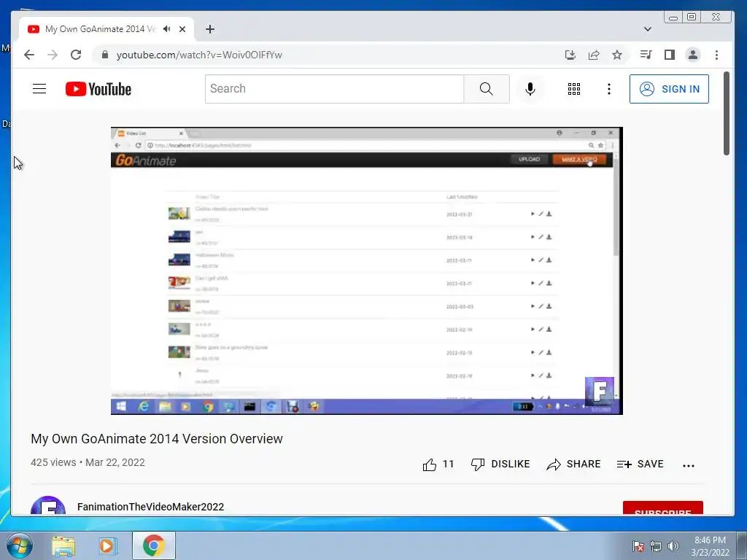The width and height of the screenshot is (747, 560).
Task: Click the channel avatar icon
Action: (x=48, y=506)
